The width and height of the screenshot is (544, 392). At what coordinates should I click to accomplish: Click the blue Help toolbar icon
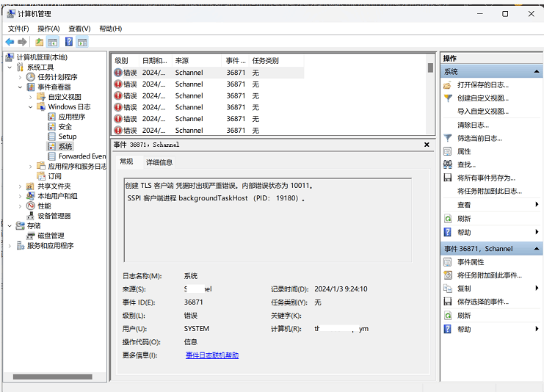(x=69, y=42)
